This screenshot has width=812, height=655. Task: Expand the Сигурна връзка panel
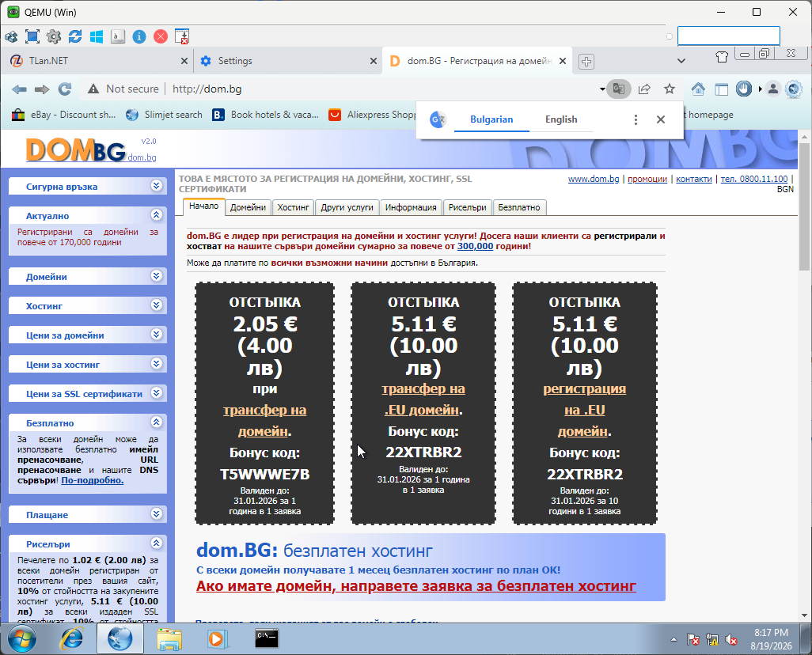[x=157, y=185]
